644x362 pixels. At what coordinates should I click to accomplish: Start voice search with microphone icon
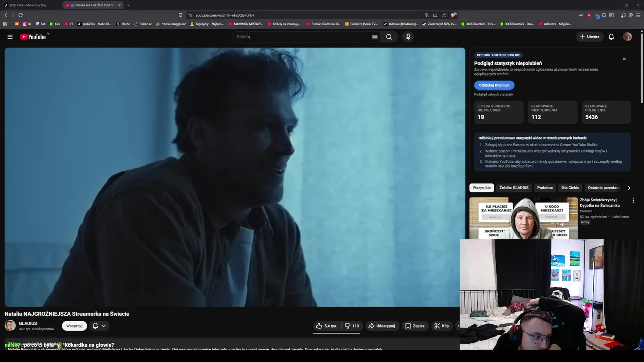click(408, 37)
